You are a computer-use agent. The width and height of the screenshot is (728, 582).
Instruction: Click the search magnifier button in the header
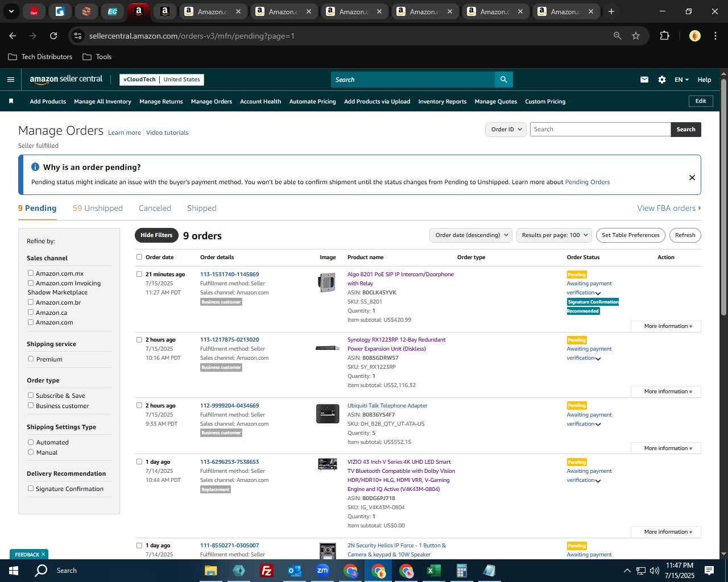click(x=503, y=80)
